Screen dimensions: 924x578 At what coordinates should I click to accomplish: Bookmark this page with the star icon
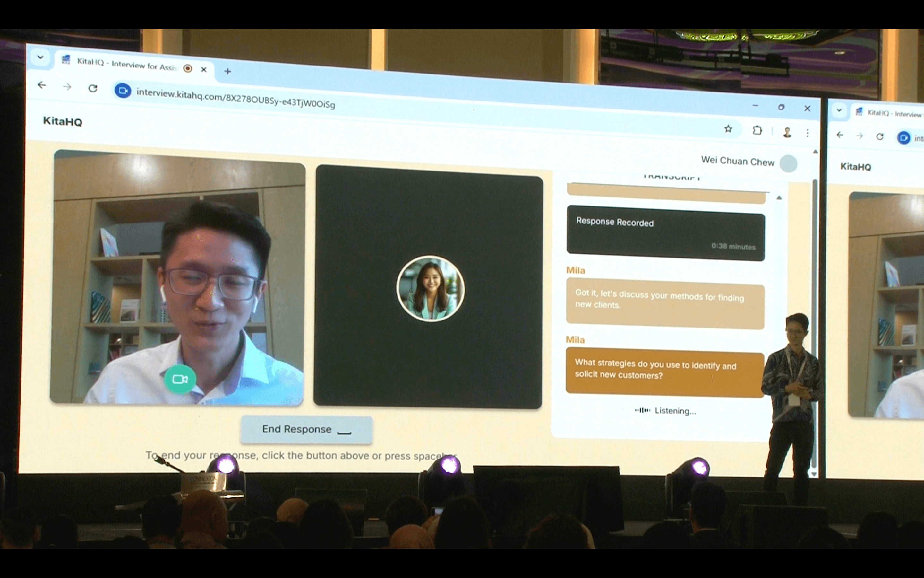click(728, 129)
